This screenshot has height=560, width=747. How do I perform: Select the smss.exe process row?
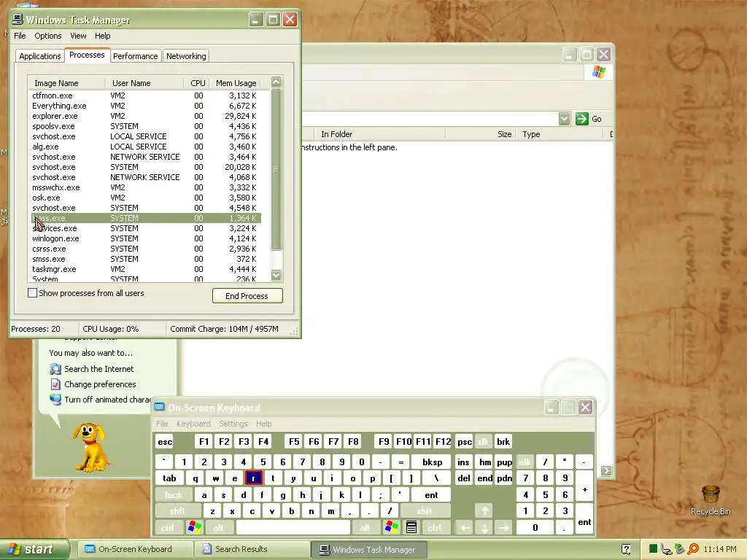click(x=144, y=259)
